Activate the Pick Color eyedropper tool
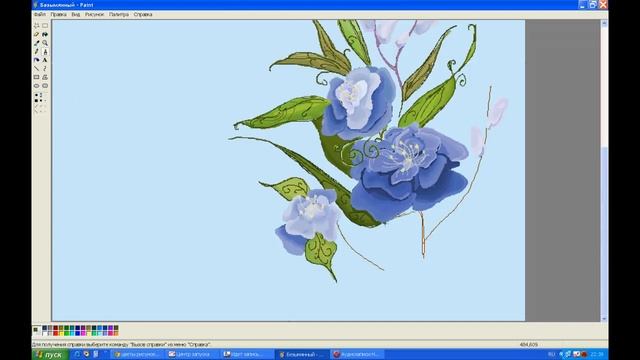The image size is (640, 360). [x=36, y=43]
